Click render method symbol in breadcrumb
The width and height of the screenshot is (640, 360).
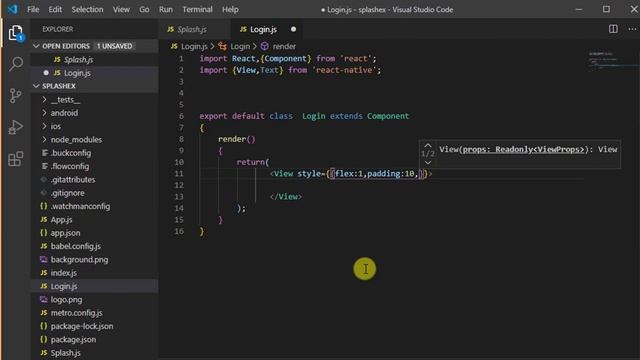tap(264, 46)
